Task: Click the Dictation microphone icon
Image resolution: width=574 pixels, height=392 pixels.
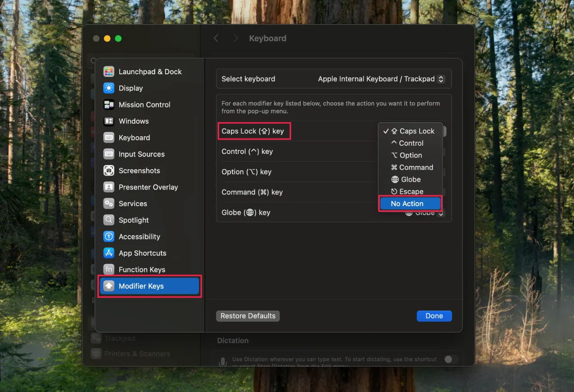Action: click(x=222, y=362)
